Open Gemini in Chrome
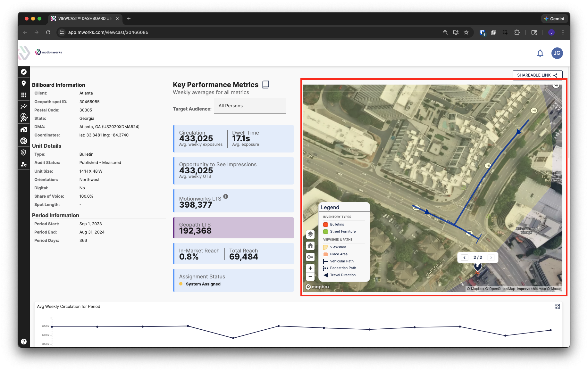Viewport: 588px width, 371px height. click(x=554, y=19)
